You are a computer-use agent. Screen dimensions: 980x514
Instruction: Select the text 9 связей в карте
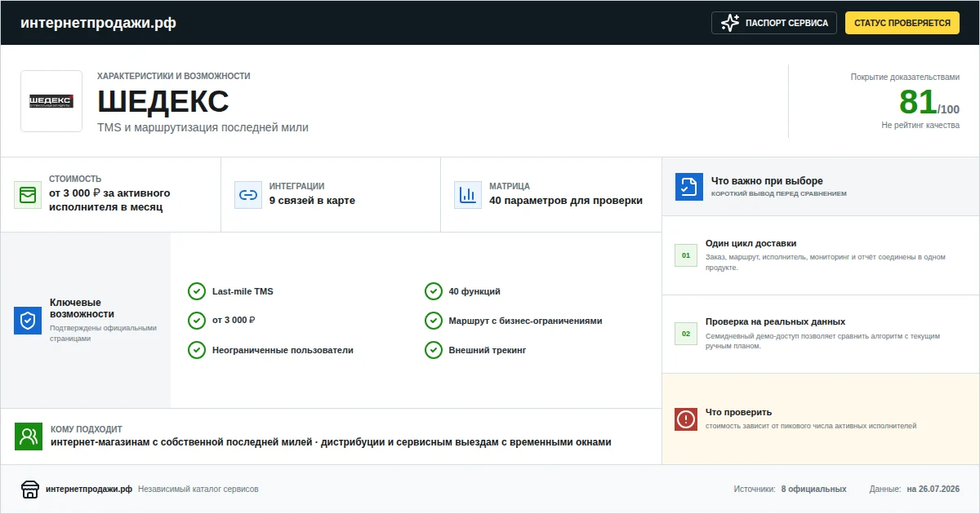click(312, 201)
